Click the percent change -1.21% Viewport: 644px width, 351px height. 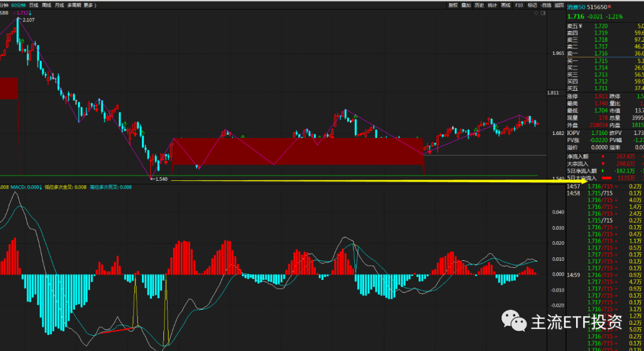[614, 17]
